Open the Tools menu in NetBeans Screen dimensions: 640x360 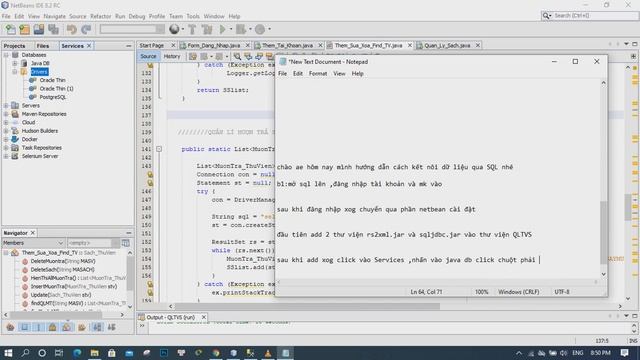pyautogui.click(x=193, y=16)
